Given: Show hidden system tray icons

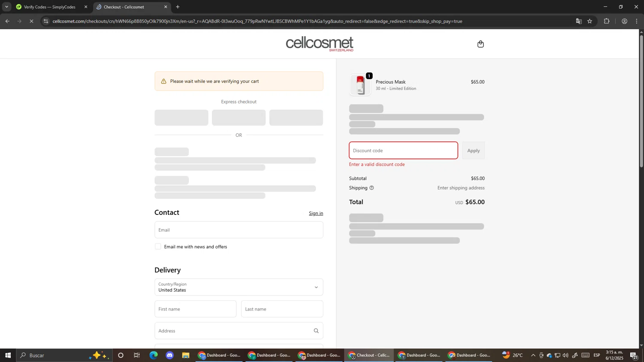Looking at the screenshot, I should 533,355.
